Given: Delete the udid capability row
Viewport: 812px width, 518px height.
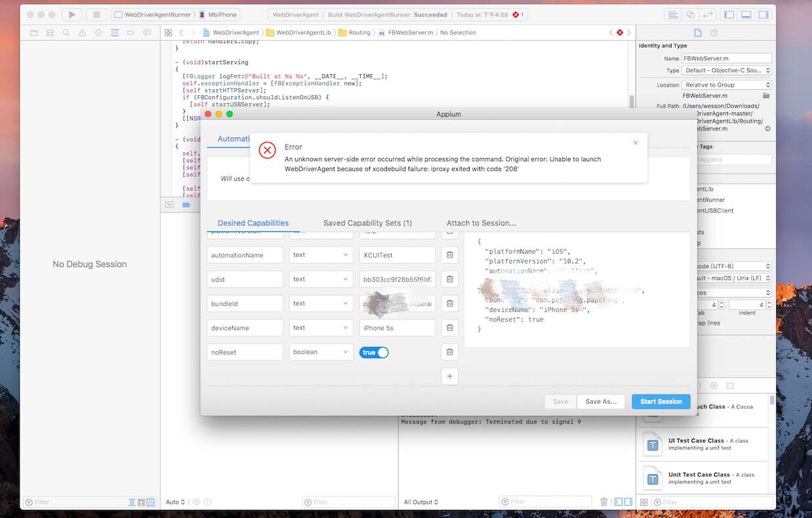Looking at the screenshot, I should 449,279.
